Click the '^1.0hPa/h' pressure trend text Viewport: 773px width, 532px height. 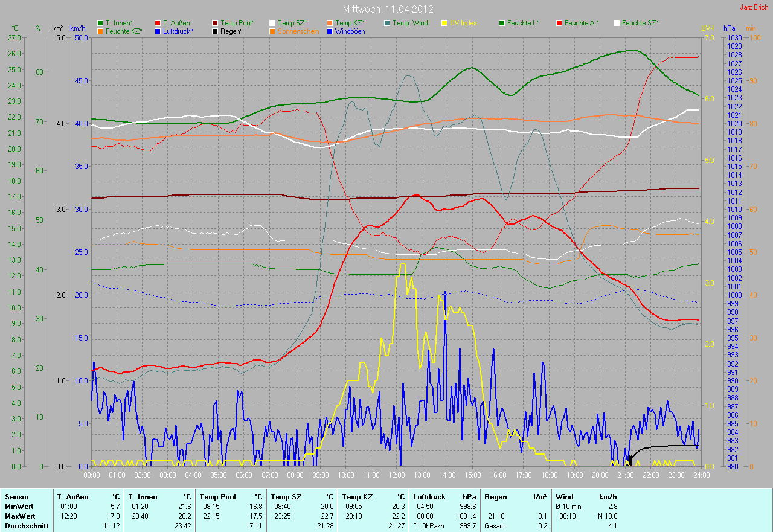(x=429, y=526)
